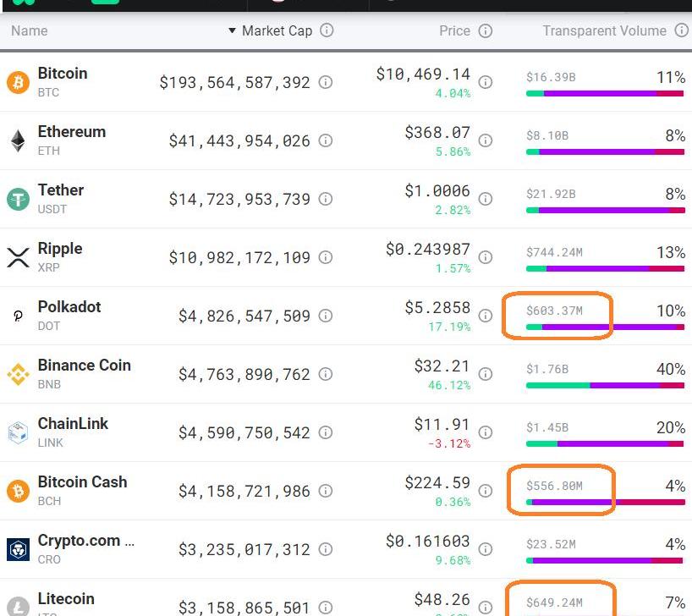The width and height of the screenshot is (692, 616).
Task: Sort by the Transparent Volume column header
Action: [x=604, y=30]
